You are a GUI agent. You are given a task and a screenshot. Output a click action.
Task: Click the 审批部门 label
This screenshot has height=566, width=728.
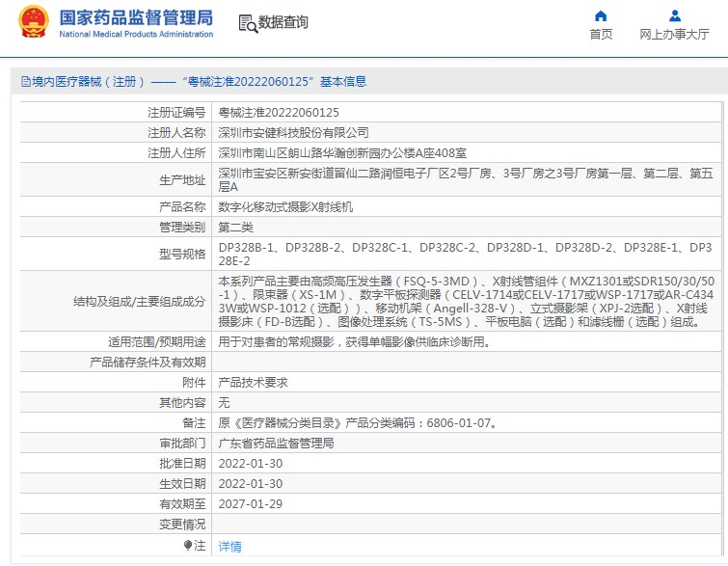[x=182, y=443]
